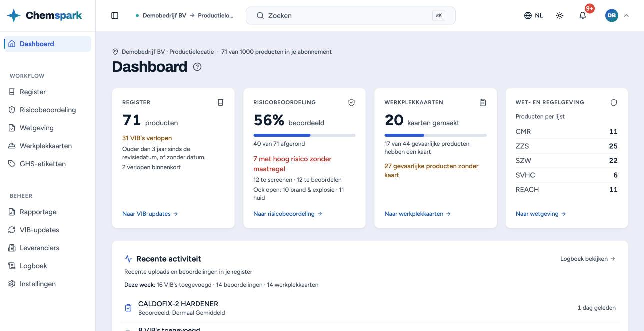This screenshot has width=644, height=331.
Task: Click the Risicobeoordeling 56% progress bar
Action: point(304,135)
